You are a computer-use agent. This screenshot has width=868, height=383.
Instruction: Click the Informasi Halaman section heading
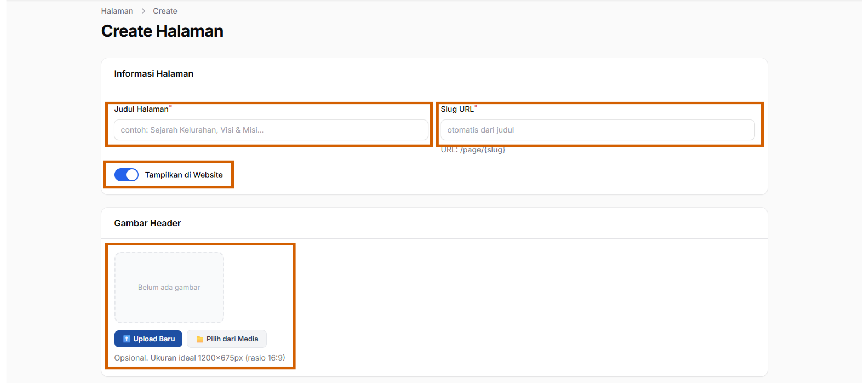click(154, 73)
